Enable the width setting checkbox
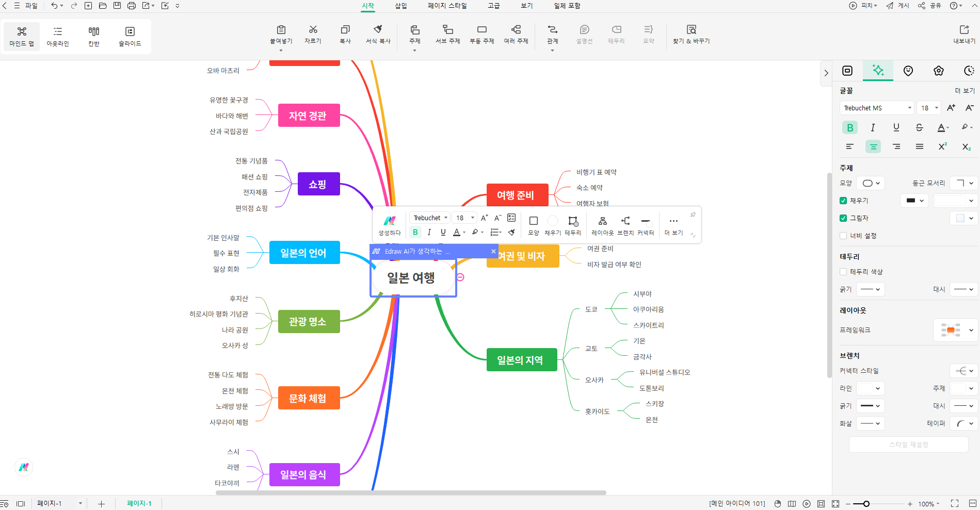This screenshot has height=510, width=980. click(843, 236)
